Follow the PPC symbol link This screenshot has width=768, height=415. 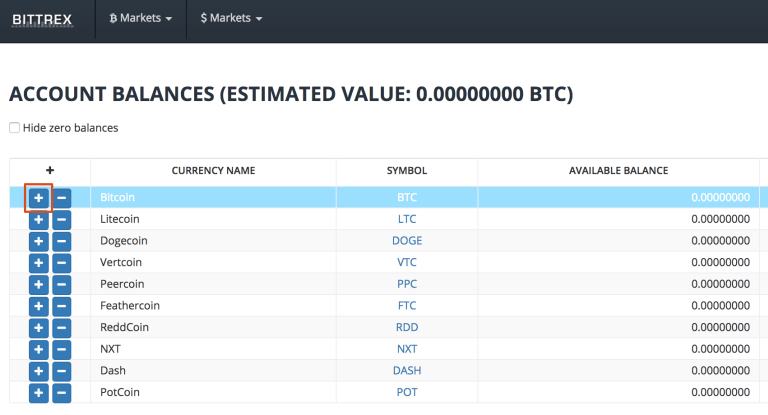click(407, 284)
